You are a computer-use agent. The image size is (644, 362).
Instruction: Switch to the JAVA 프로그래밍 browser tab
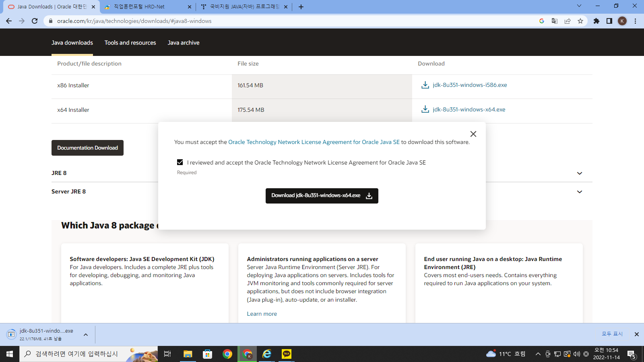point(245,7)
